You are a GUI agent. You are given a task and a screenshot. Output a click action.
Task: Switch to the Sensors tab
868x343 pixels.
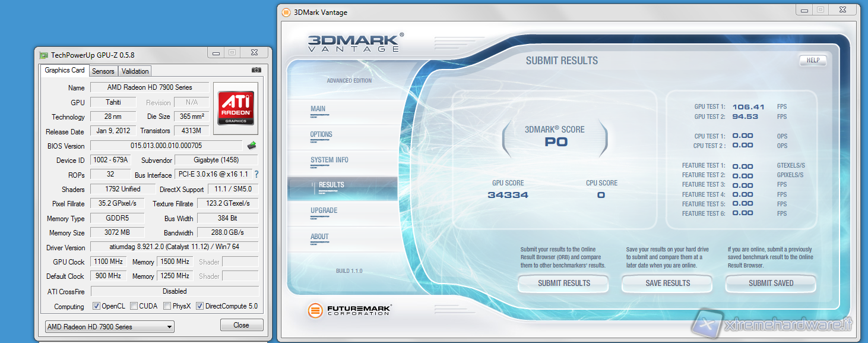[x=103, y=71]
